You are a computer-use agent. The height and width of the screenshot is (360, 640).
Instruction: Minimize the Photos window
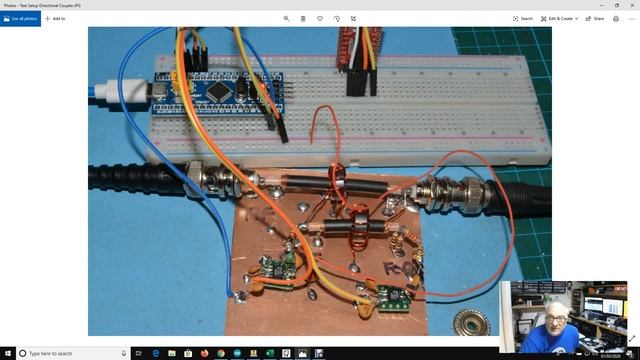(602, 5)
